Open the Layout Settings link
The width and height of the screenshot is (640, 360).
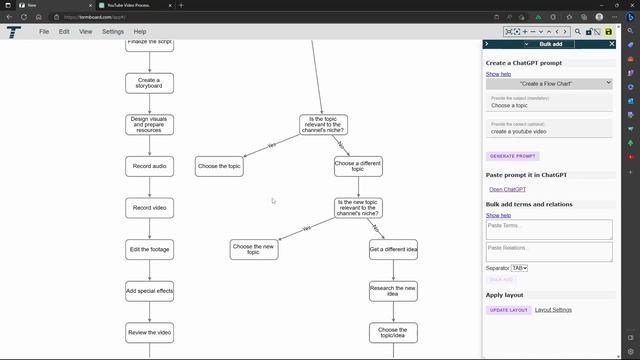tap(553, 310)
